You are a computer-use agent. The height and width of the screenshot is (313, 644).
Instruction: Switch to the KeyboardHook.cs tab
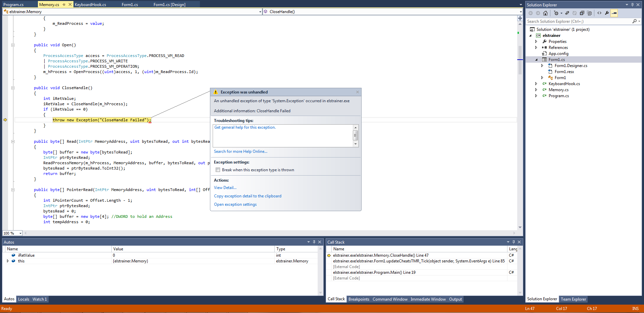click(90, 4)
